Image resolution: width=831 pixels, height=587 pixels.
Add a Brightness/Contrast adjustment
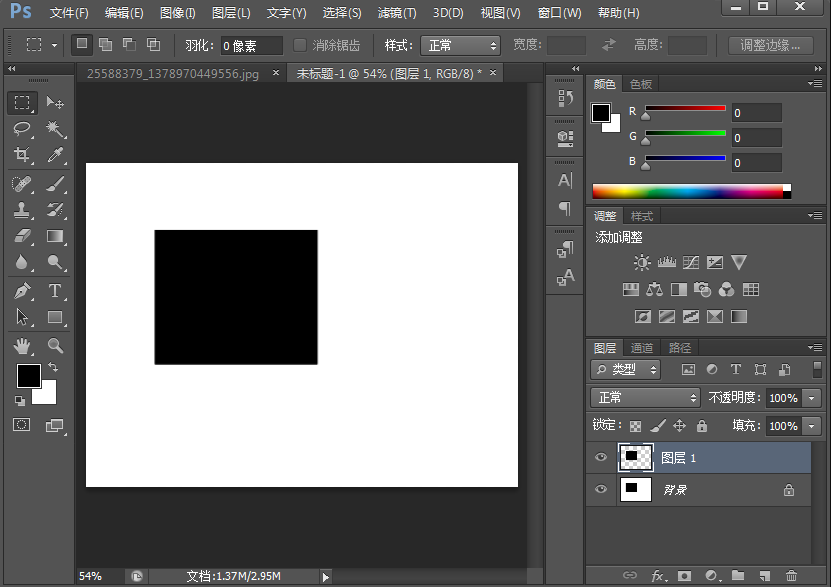[642, 262]
